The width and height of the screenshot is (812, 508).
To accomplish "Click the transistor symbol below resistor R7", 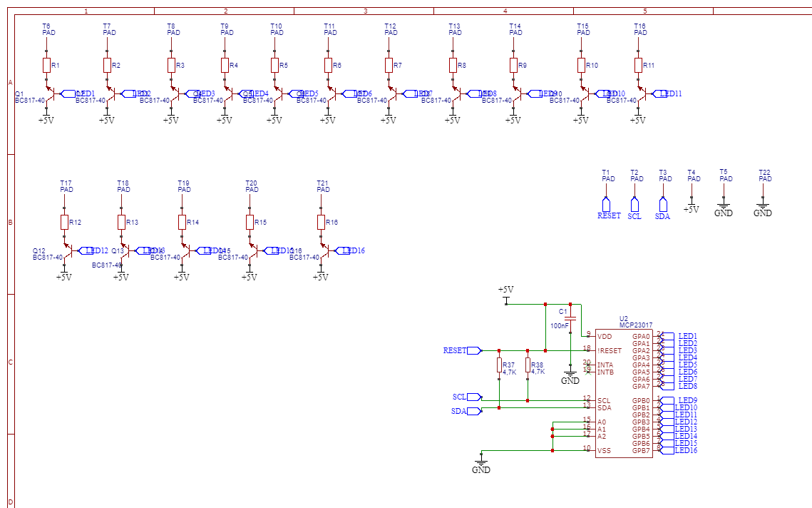I will (393, 94).
